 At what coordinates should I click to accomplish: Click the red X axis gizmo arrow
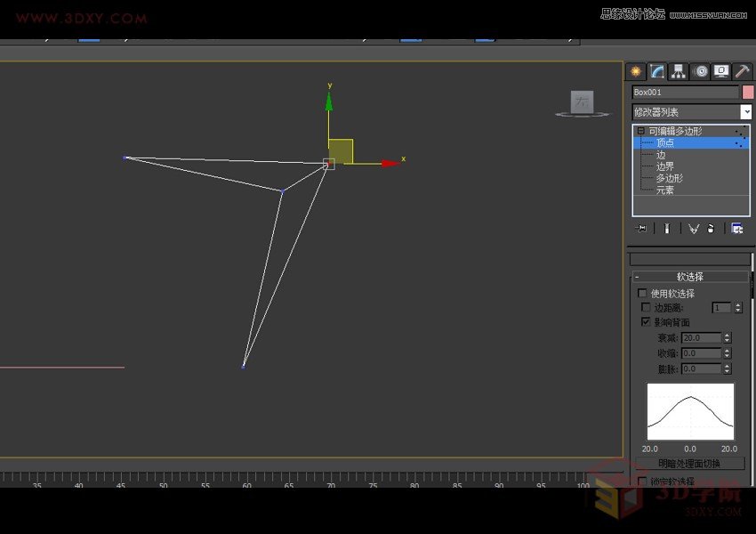(x=390, y=164)
